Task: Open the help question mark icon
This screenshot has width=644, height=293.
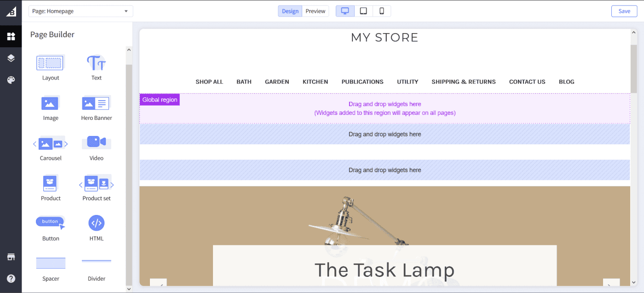Action: click(11, 278)
